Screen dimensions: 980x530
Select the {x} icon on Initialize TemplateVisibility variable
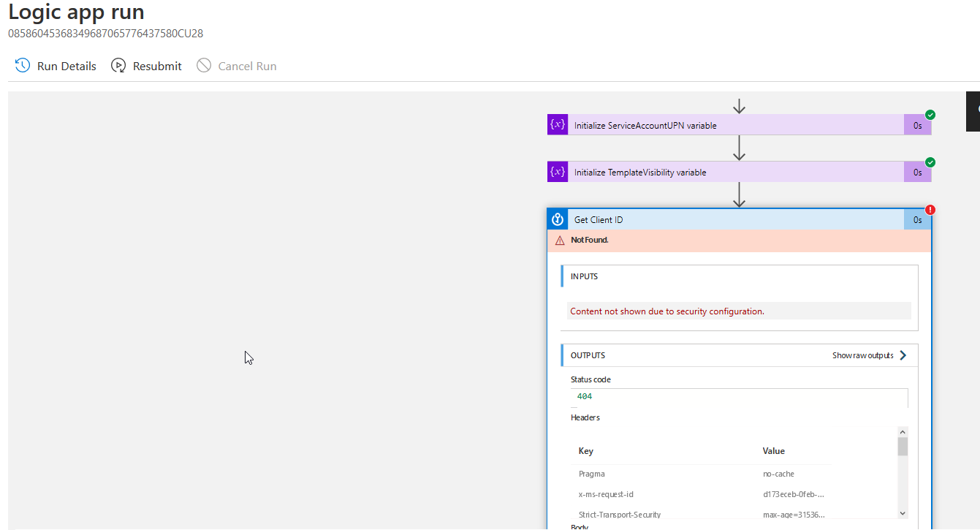click(x=558, y=171)
